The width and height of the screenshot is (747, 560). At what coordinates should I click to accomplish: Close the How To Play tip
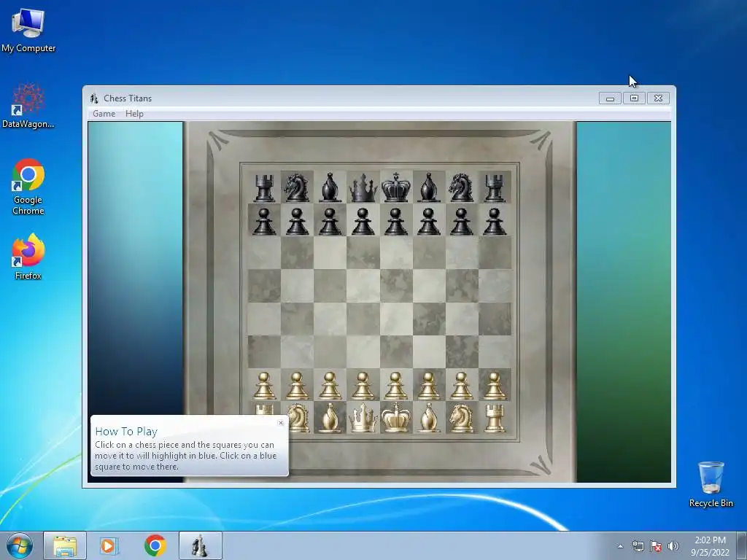pos(281,422)
